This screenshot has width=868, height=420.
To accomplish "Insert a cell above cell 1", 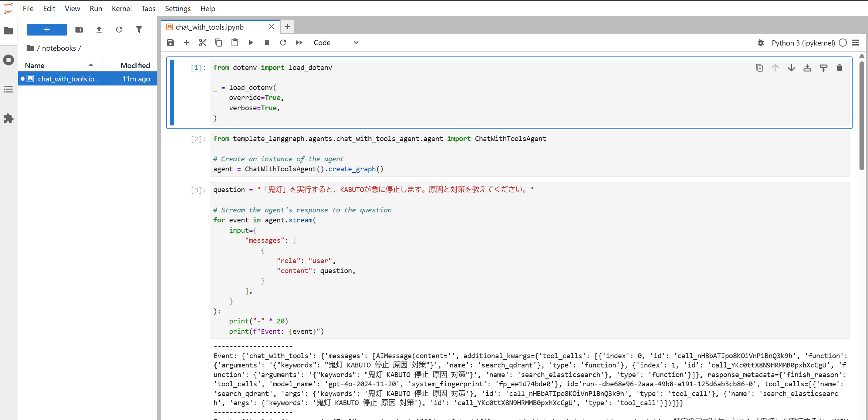I will tap(807, 68).
